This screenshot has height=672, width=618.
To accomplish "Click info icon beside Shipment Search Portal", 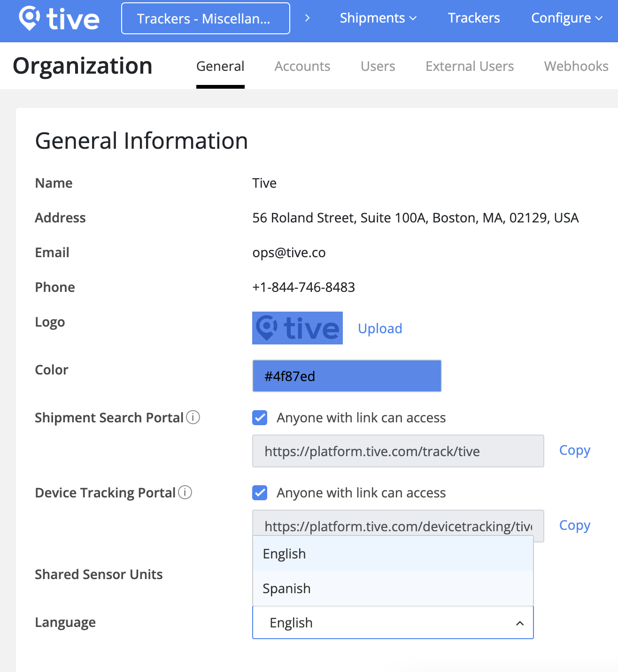I will (x=193, y=417).
